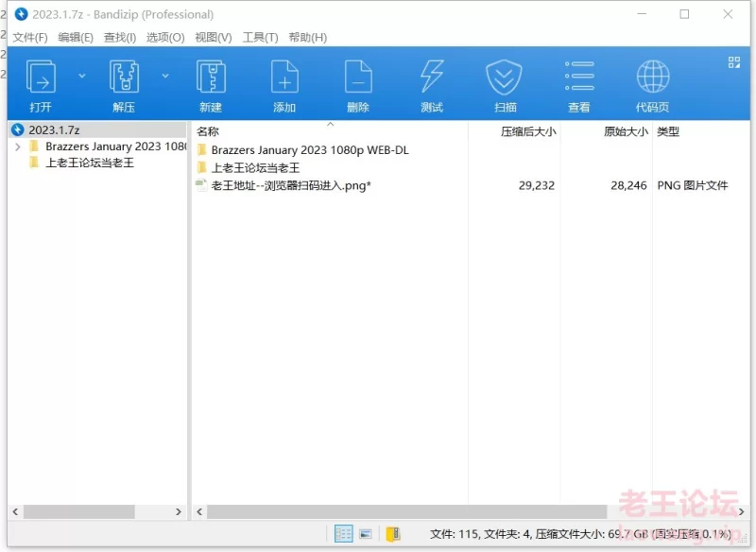This screenshot has height=552, width=756.
Task: Open the 帮助(H) menu
Action: [308, 37]
